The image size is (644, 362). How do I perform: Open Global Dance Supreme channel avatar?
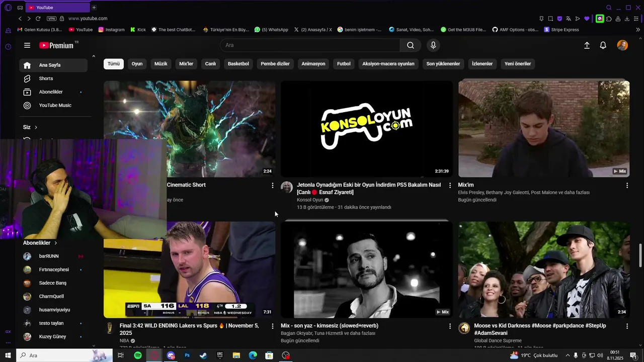point(464,328)
